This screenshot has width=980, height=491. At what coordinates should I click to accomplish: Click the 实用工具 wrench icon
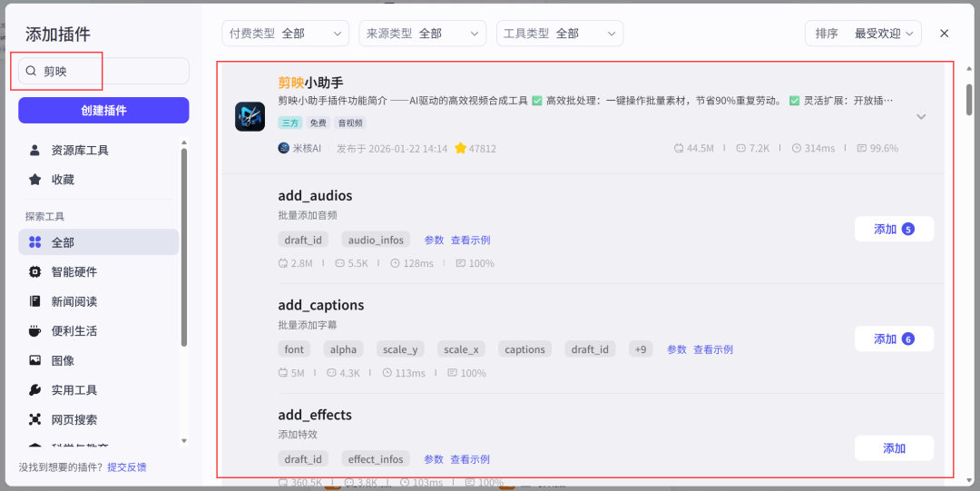click(x=34, y=390)
